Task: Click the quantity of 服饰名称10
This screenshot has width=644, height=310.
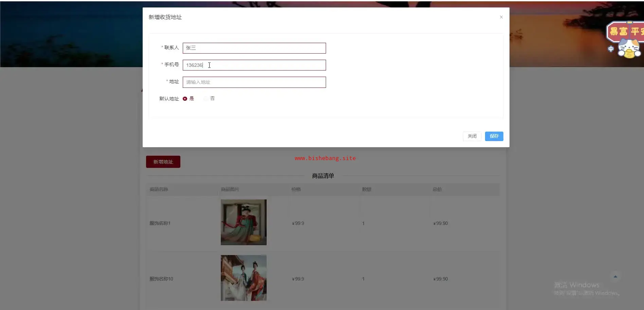Action: point(363,279)
